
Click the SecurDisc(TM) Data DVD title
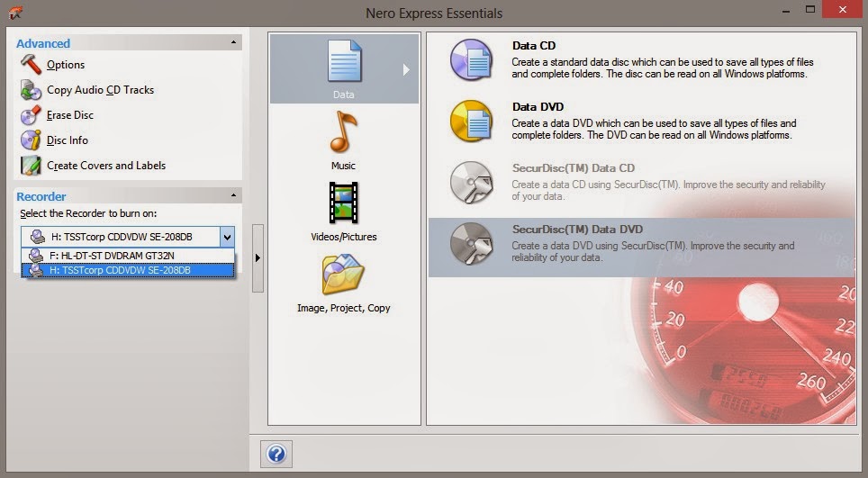pos(577,229)
